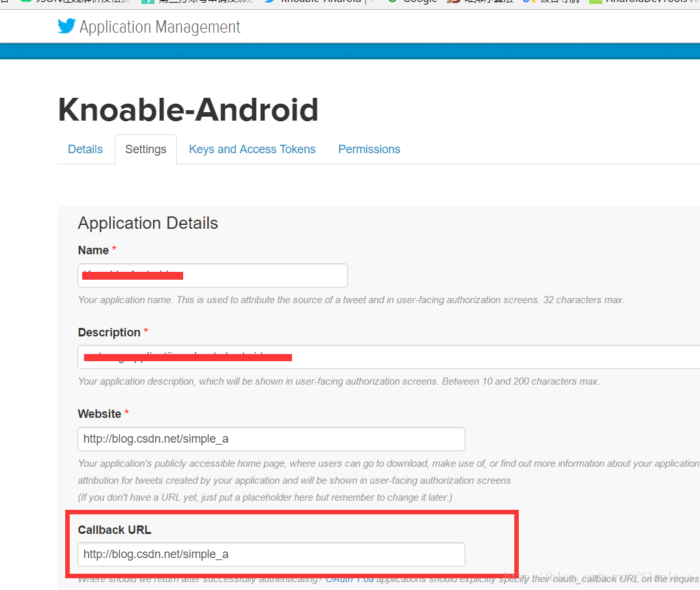Go to the Permissions tab

(369, 149)
